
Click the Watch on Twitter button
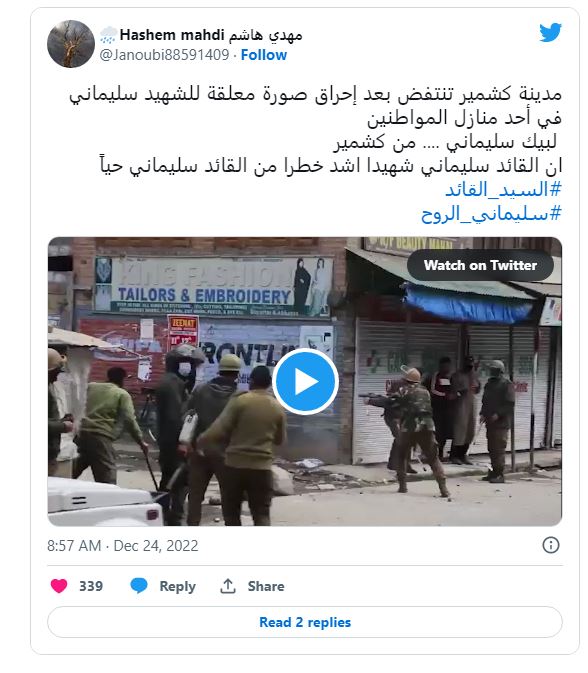coord(480,265)
